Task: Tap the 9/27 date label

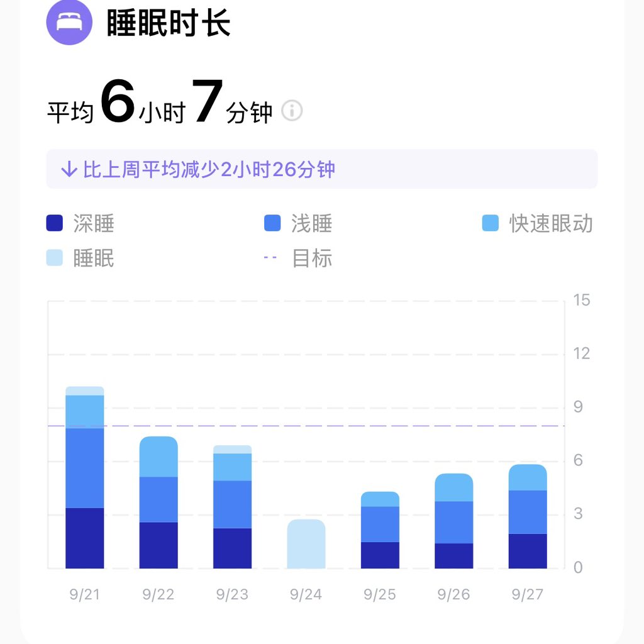Action: (x=528, y=594)
